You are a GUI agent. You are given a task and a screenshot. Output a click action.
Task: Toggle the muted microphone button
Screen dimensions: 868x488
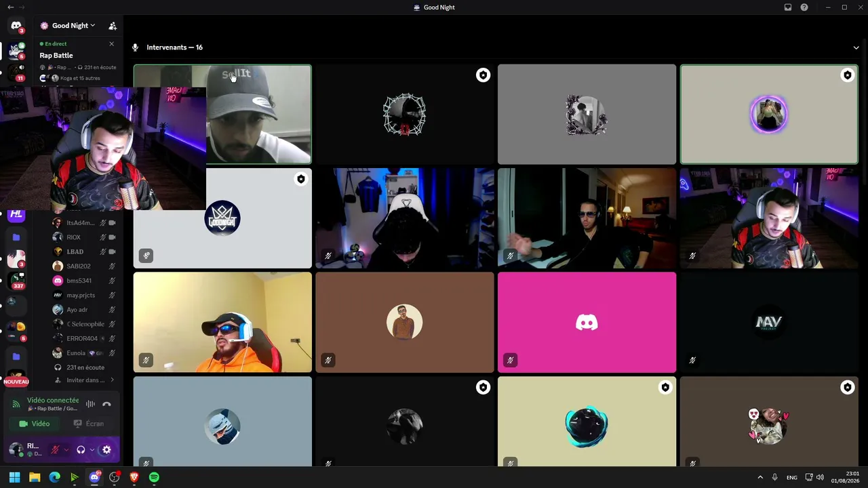tap(56, 449)
